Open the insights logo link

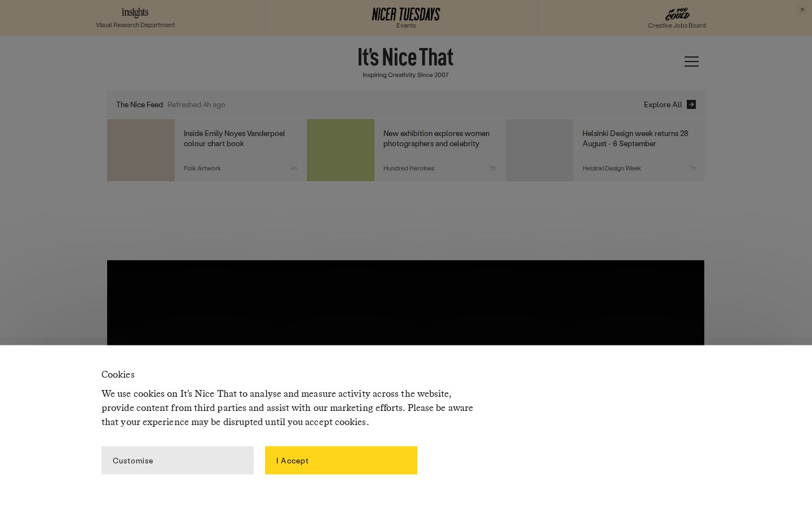[x=135, y=12]
